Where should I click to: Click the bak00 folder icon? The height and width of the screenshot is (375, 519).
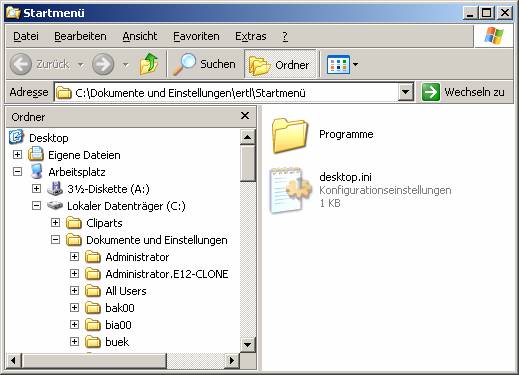coord(93,308)
